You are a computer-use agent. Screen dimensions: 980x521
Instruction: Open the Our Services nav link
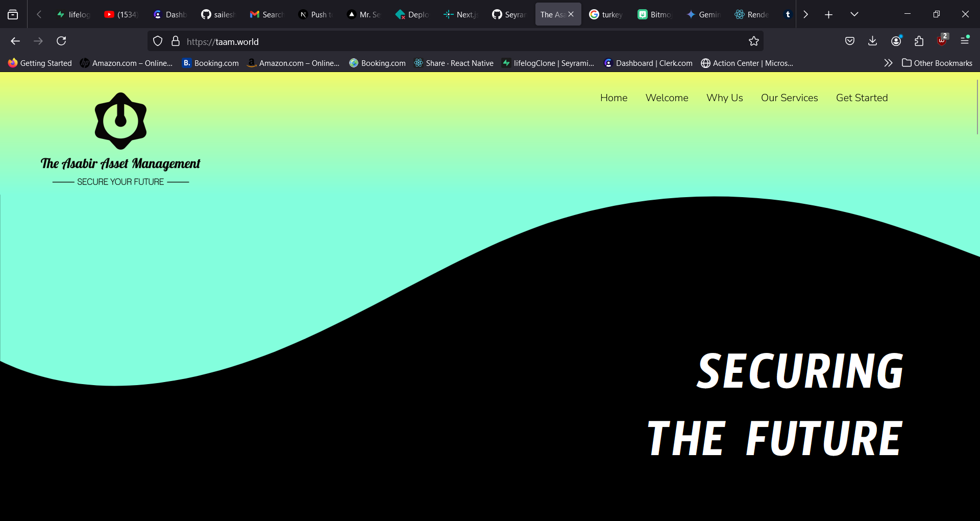[x=789, y=98]
